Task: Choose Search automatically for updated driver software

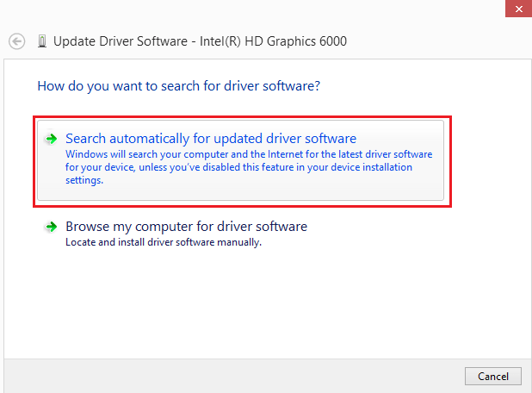Action: point(211,139)
